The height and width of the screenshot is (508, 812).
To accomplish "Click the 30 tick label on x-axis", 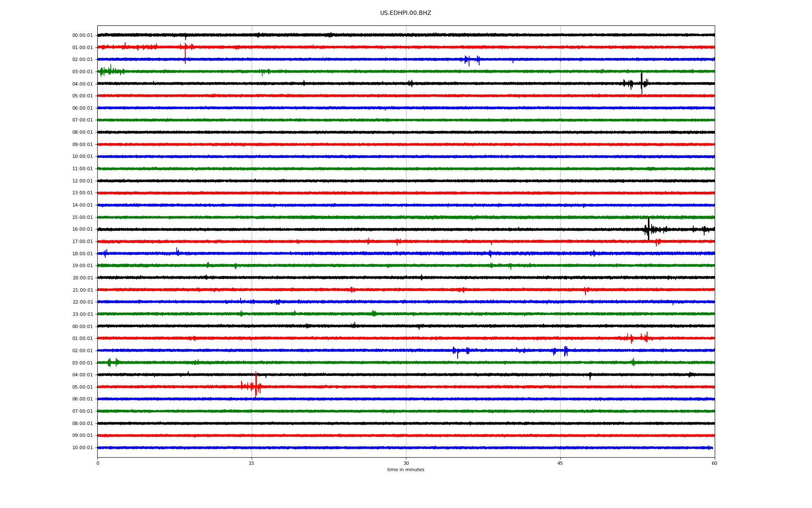I will pyautogui.click(x=406, y=463).
